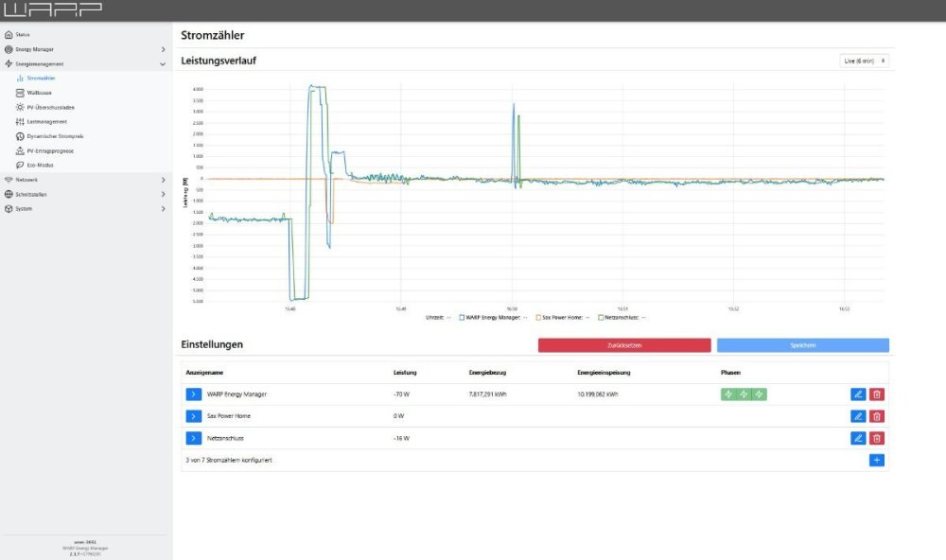Open the Live (6 min) time range dropdown
The height and width of the screenshot is (560, 946).
pos(865,61)
